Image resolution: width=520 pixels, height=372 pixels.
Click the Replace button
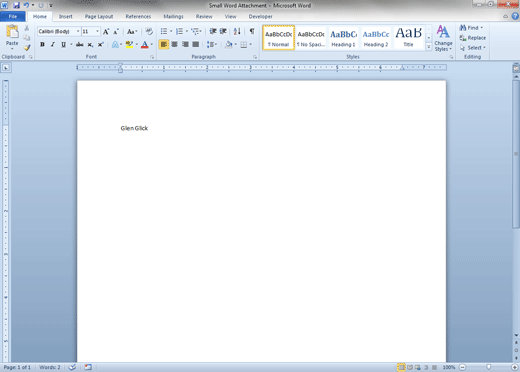[473, 38]
